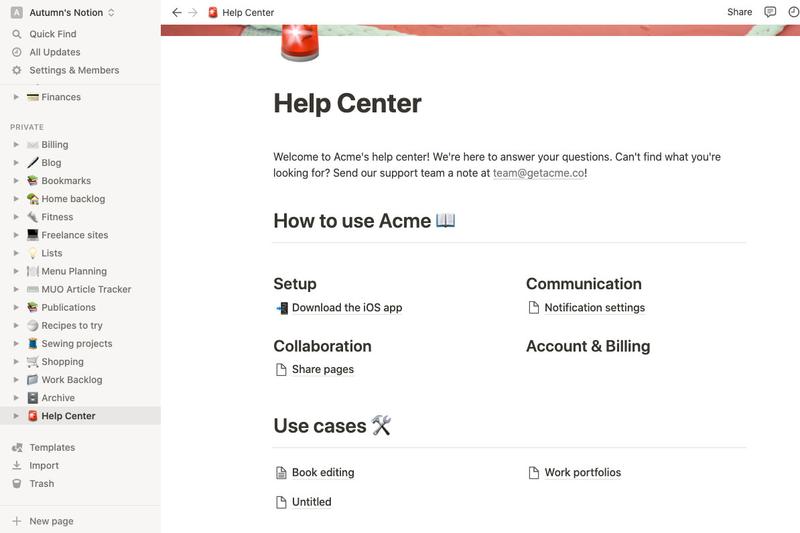Viewport: 800px width, 533px height.
Task: Click the Settings & Members gear icon
Action: click(x=17, y=70)
